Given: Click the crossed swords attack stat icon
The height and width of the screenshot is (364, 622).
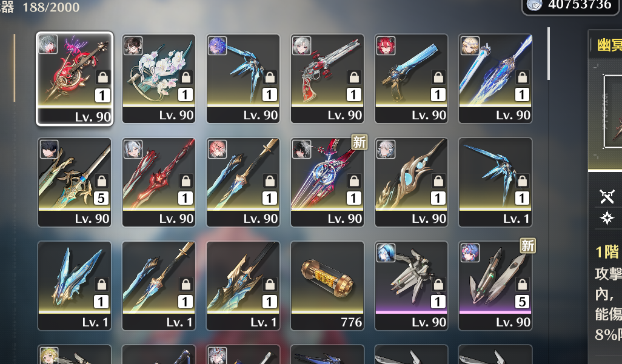Looking at the screenshot, I should coord(607,196).
